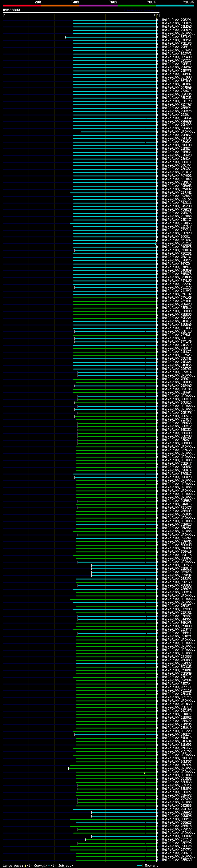The width and height of the screenshot is (197, 868).
Task: Click the UniRef100_A3ATR3 label
Action: tap(176, 101)
